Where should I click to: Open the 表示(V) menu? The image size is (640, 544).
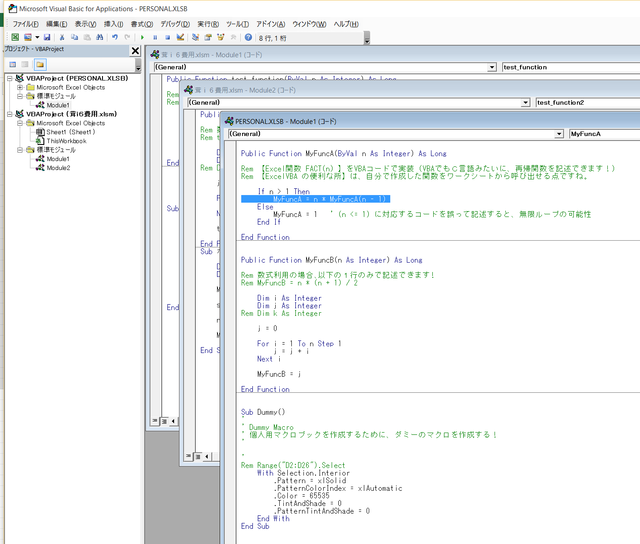click(x=85, y=24)
